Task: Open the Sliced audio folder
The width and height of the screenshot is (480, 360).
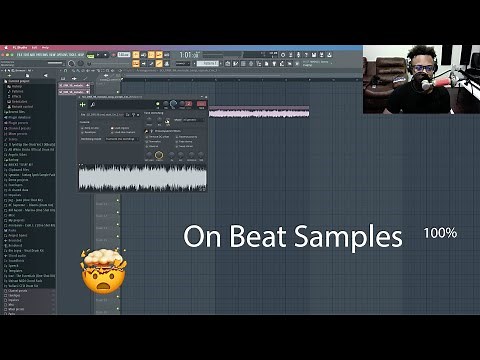Action: click(15, 256)
